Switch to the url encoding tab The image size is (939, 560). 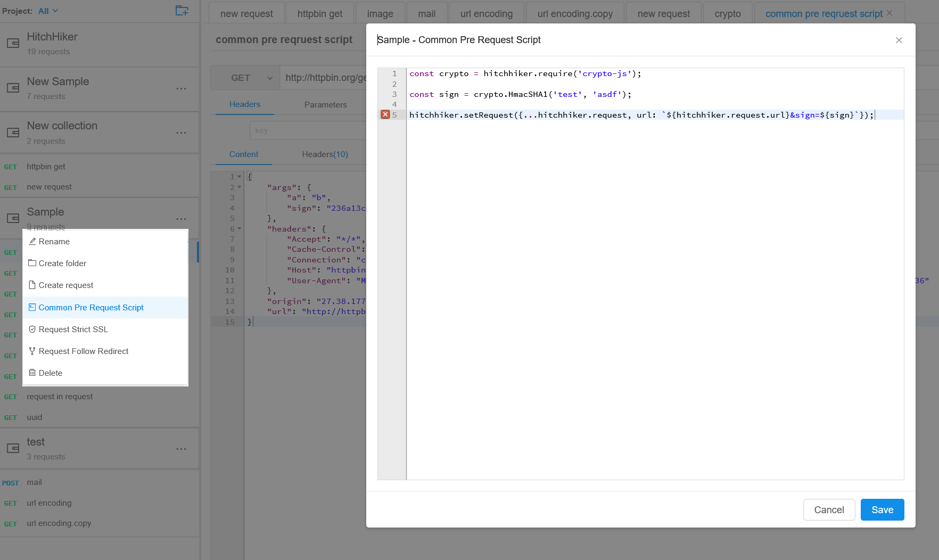coord(487,14)
